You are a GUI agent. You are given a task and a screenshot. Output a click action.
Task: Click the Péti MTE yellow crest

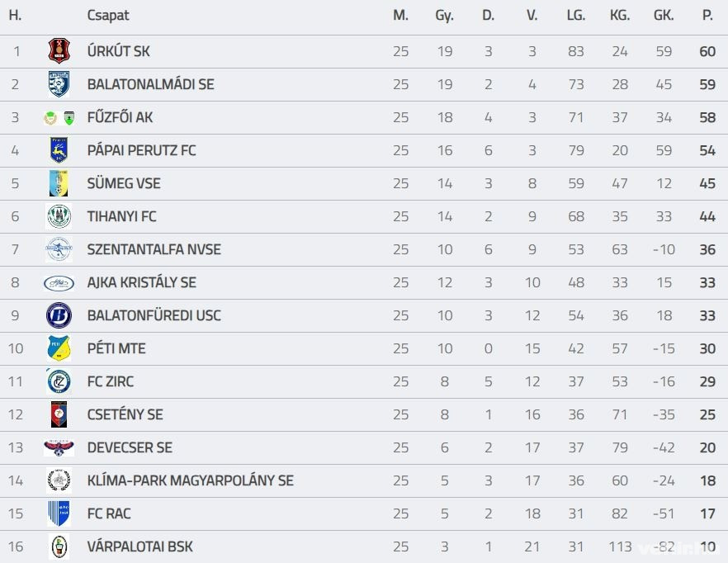pos(59,348)
